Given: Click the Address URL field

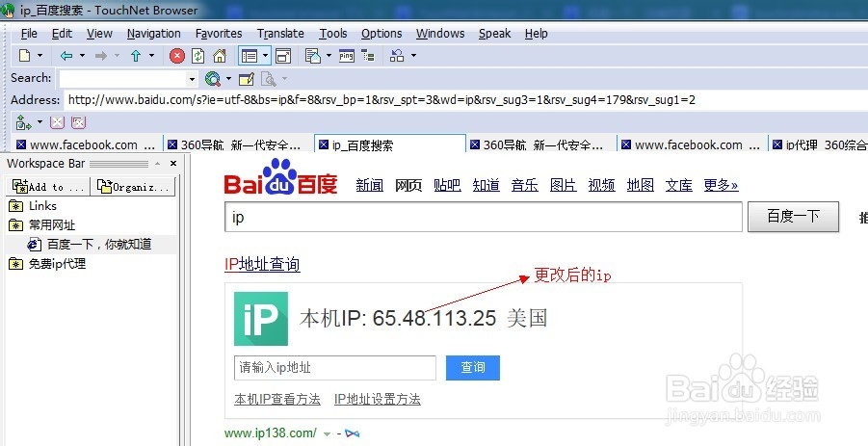Looking at the screenshot, I should click(x=465, y=99).
